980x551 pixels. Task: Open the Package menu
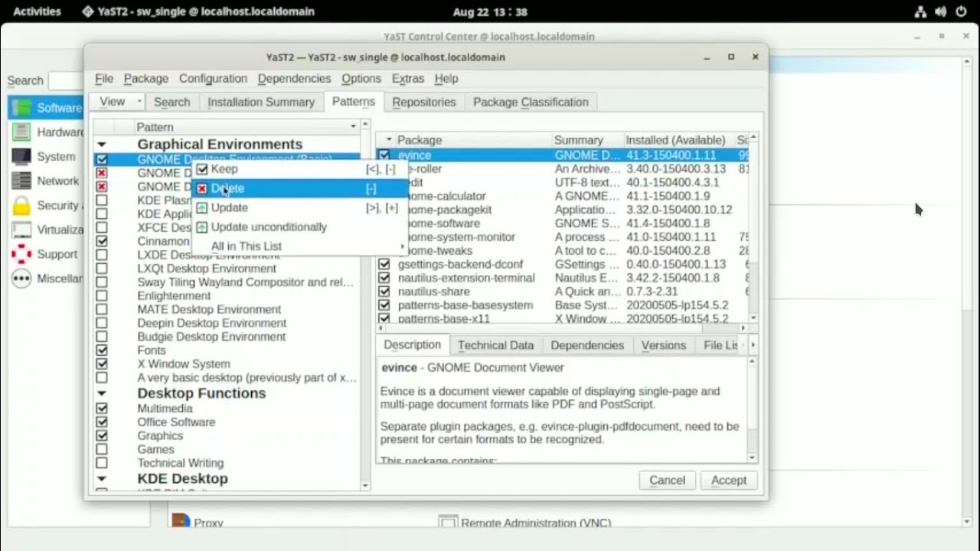tap(145, 78)
